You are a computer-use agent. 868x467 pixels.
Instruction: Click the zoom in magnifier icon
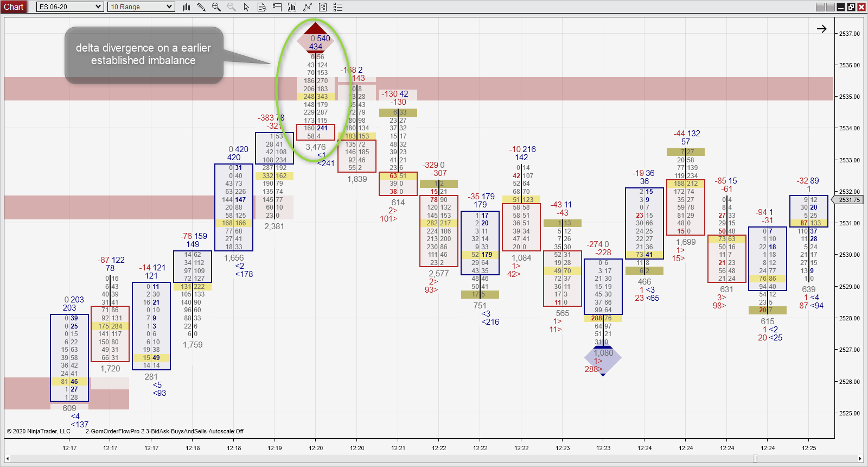pyautogui.click(x=216, y=7)
